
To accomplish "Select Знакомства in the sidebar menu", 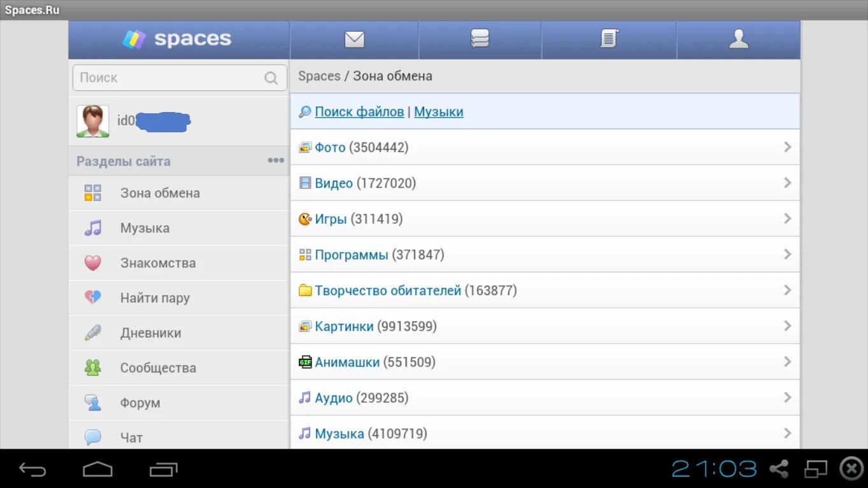I will coord(179,263).
